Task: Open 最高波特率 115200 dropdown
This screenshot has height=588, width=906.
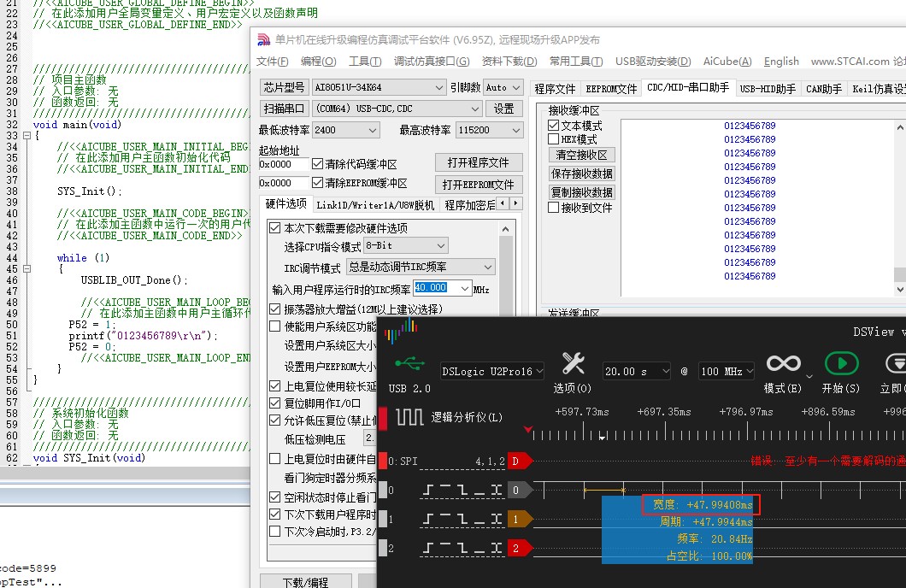Action: 490,130
